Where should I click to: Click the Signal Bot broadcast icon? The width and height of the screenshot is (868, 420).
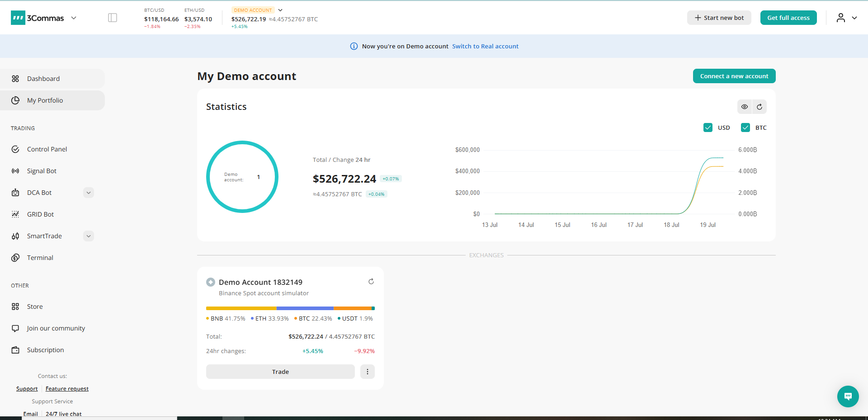click(15, 171)
